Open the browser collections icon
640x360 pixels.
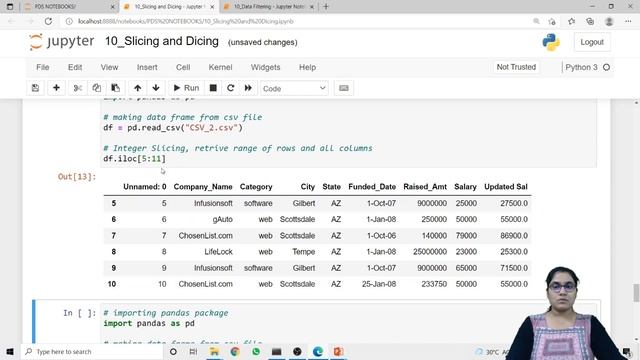(590, 21)
